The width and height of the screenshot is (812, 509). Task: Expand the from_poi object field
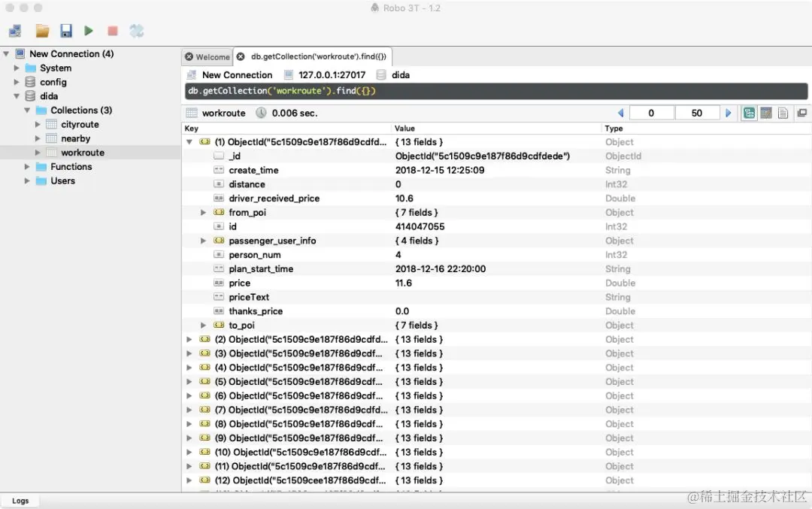tap(204, 212)
